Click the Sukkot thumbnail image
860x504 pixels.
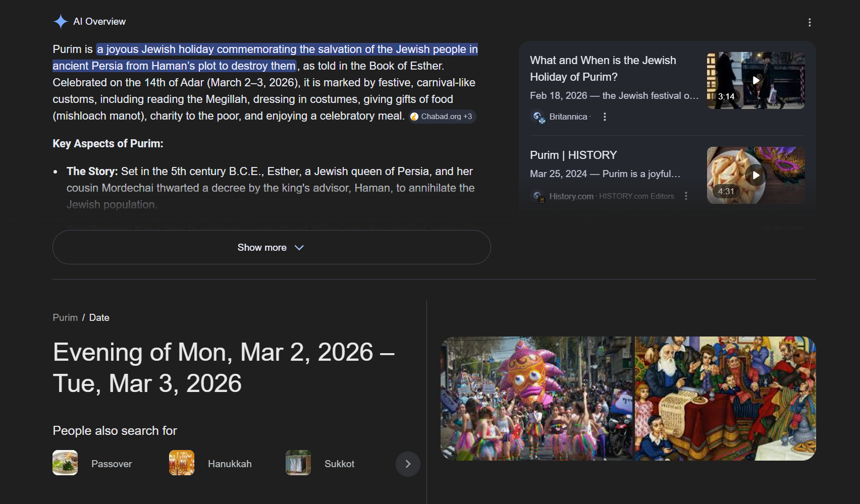pyautogui.click(x=298, y=463)
